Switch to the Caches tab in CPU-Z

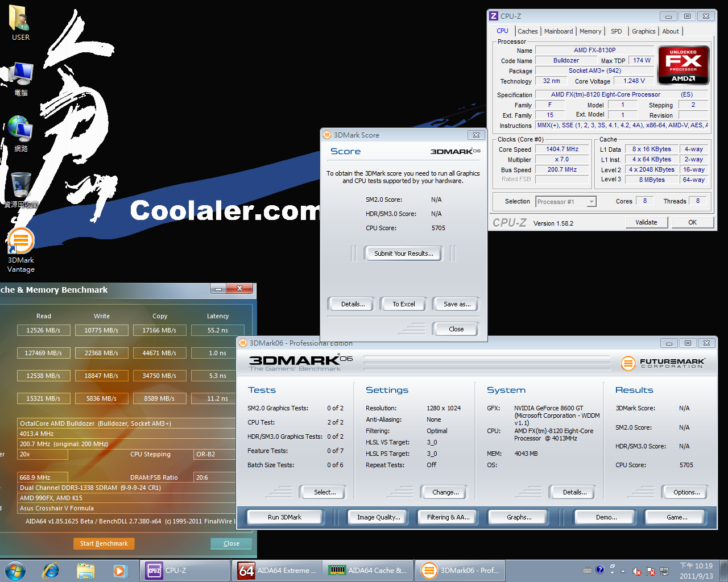point(527,31)
